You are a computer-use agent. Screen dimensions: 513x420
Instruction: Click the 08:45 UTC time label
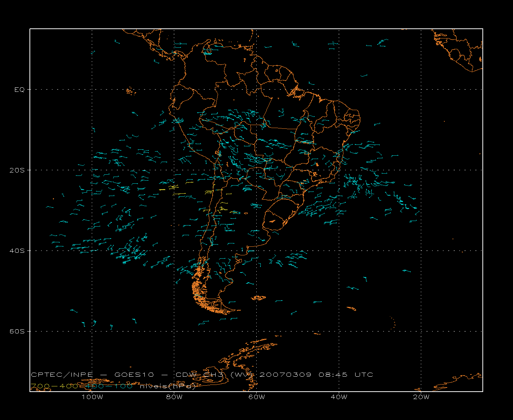point(346,375)
